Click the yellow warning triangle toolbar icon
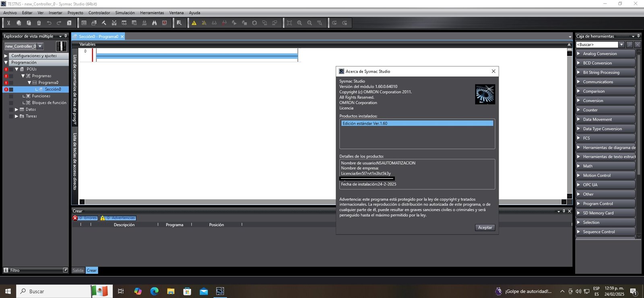The image size is (644, 298). pos(194,23)
